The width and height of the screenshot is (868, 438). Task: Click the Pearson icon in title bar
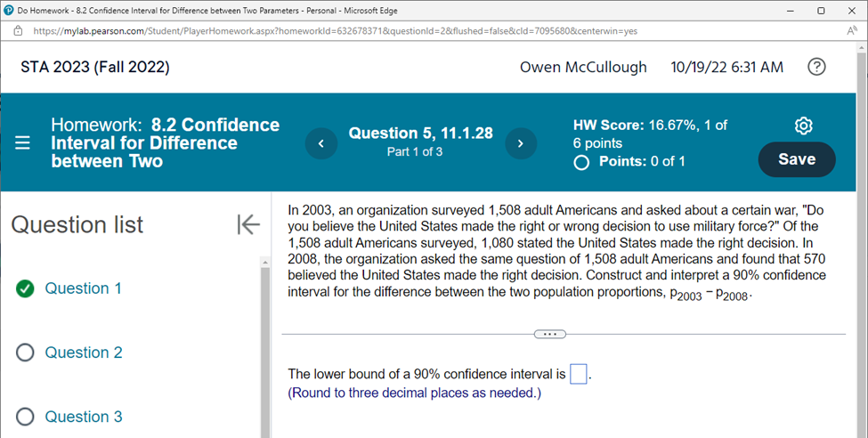(8, 11)
